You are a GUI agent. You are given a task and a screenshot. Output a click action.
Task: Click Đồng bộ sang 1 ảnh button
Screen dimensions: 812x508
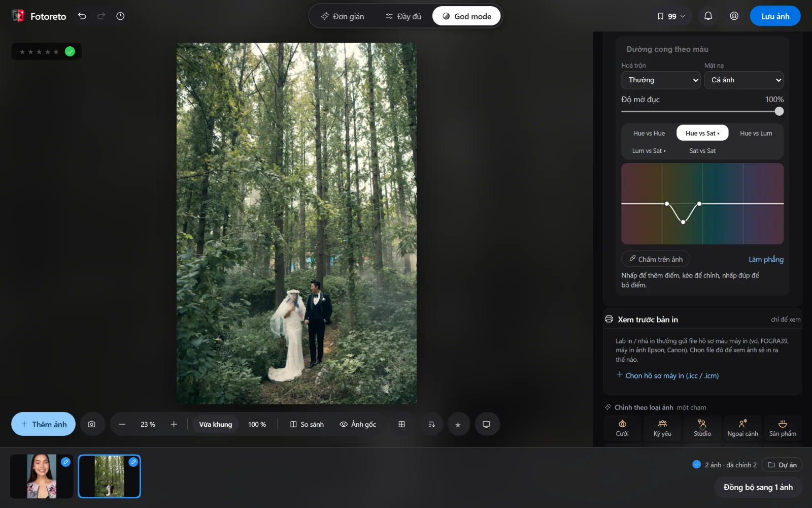click(758, 487)
